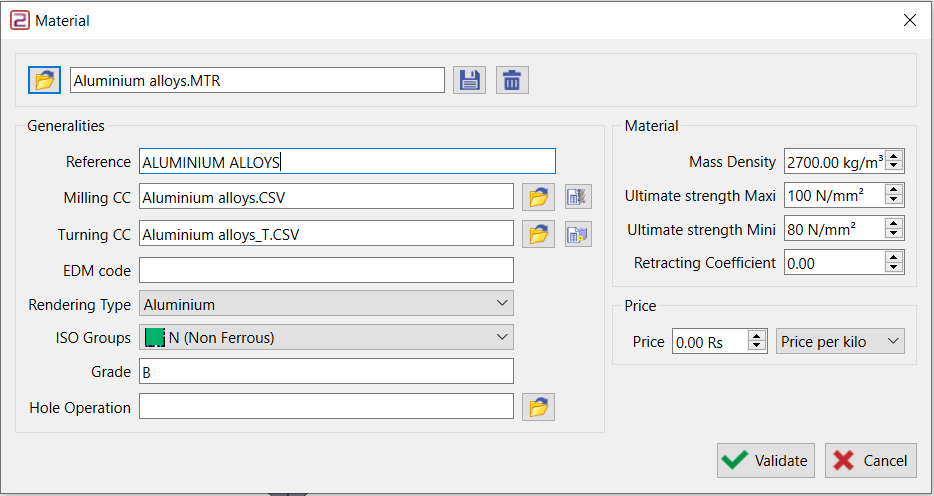Click the Grade input field

tap(326, 372)
